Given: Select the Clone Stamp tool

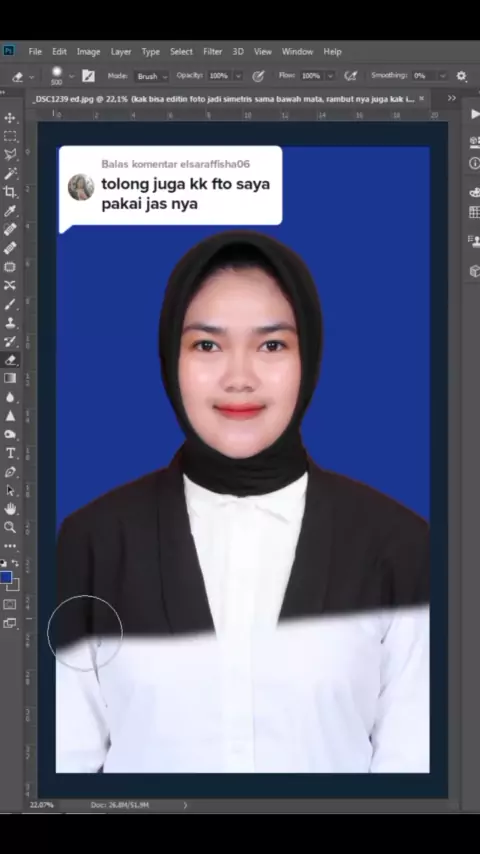Looking at the screenshot, I should [x=10, y=322].
